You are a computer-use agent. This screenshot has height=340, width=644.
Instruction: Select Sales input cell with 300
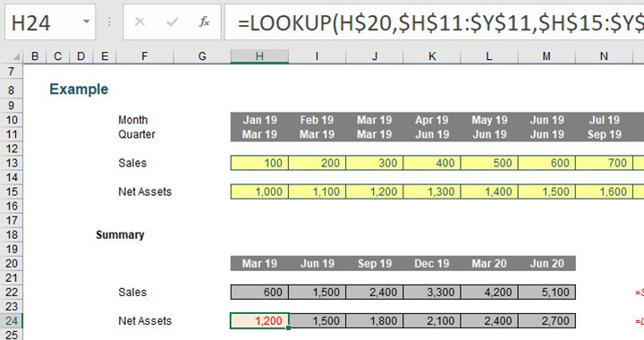375,163
